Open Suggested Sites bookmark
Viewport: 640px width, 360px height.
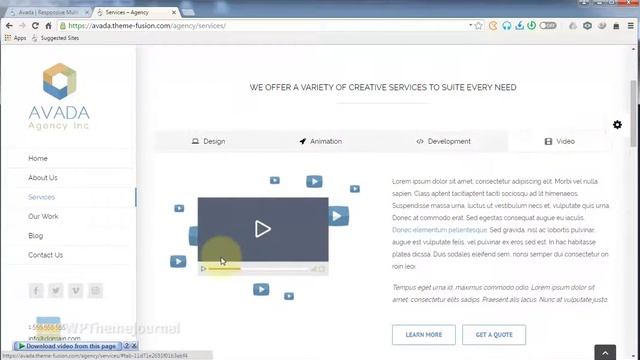pyautogui.click(x=55, y=38)
